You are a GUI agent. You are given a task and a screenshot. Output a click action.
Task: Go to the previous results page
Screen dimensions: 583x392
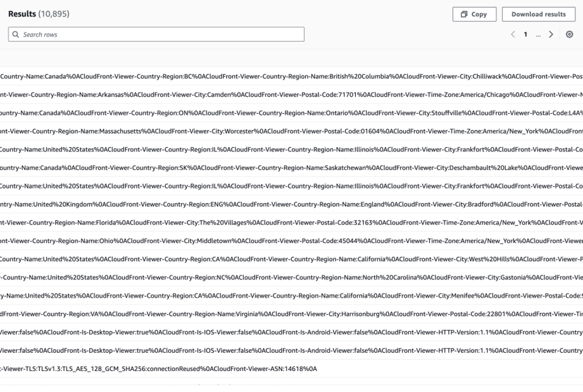point(513,34)
